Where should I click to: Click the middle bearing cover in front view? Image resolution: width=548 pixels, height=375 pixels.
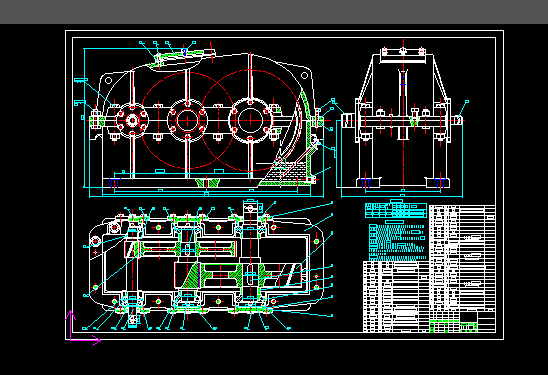click(x=188, y=120)
